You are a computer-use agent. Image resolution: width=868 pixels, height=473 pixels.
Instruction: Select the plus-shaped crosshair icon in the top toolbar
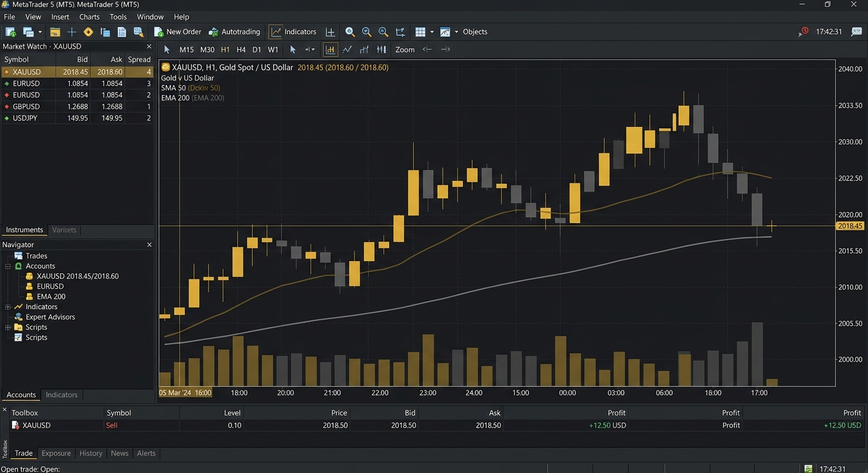click(x=72, y=32)
